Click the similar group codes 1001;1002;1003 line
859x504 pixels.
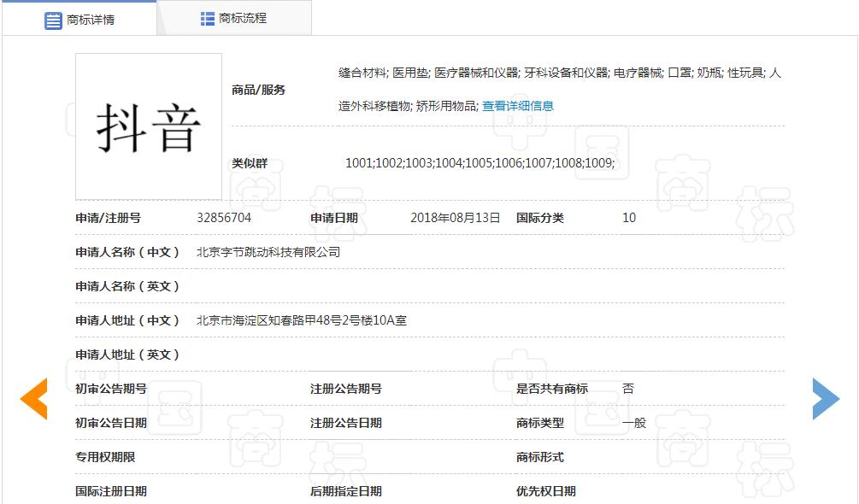tap(480, 163)
